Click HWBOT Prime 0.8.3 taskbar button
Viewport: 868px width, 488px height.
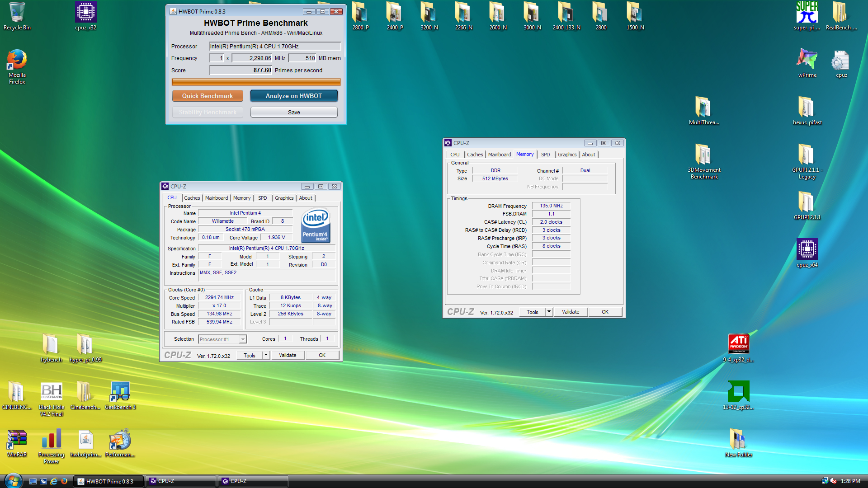[108, 481]
